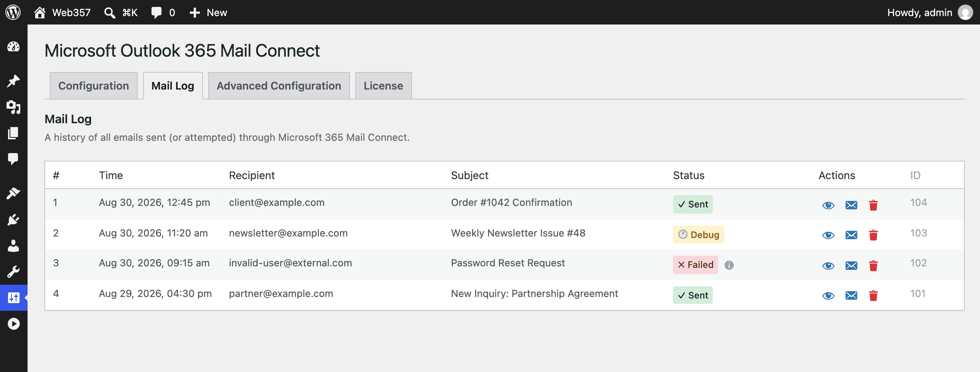Image resolution: width=980 pixels, height=372 pixels.
Task: Click the Recipient column header
Action: (252, 175)
